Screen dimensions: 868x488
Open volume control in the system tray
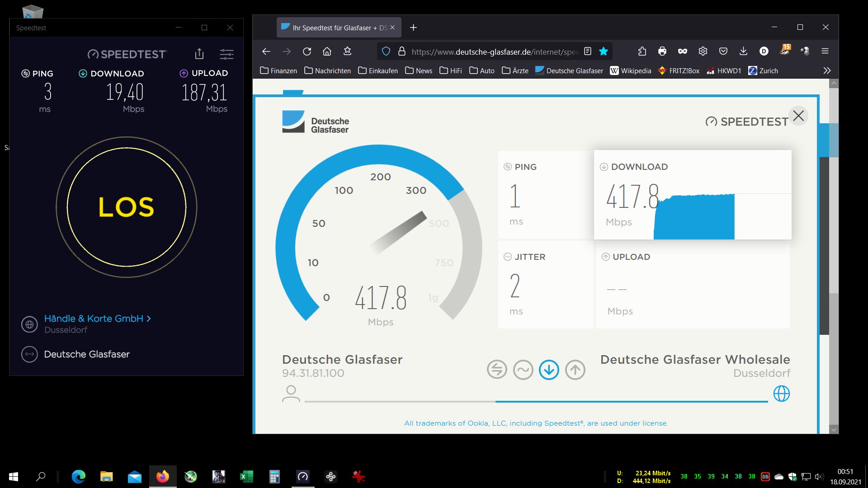coord(819,477)
